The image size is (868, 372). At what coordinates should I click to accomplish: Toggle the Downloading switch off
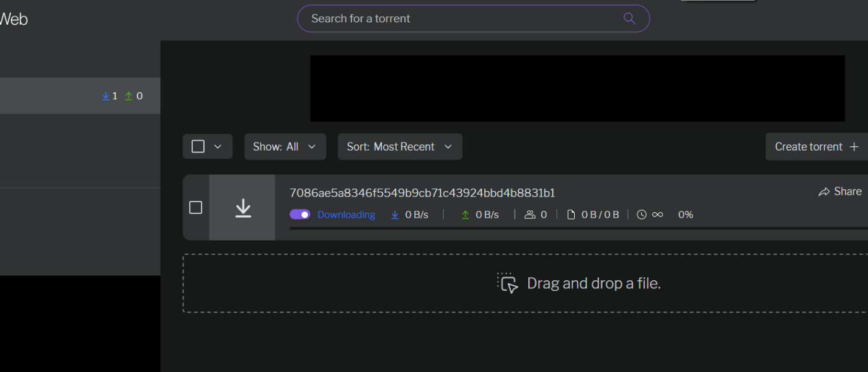[x=300, y=215]
